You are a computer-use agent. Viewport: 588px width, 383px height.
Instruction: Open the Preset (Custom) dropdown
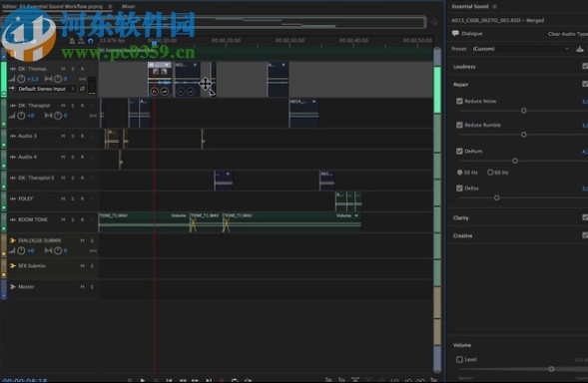pos(520,49)
